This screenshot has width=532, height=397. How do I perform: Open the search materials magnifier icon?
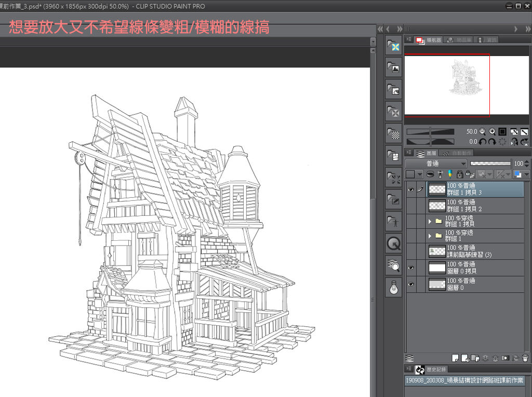[x=394, y=266]
